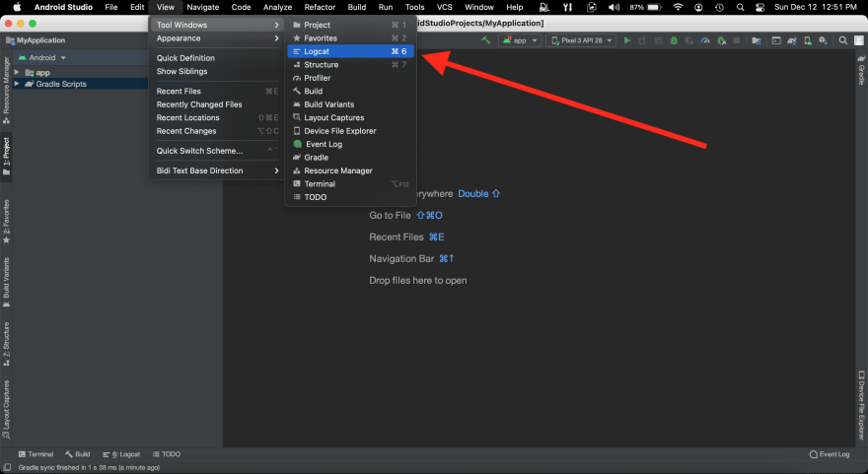Open the Build tab in bottom bar

click(78, 454)
